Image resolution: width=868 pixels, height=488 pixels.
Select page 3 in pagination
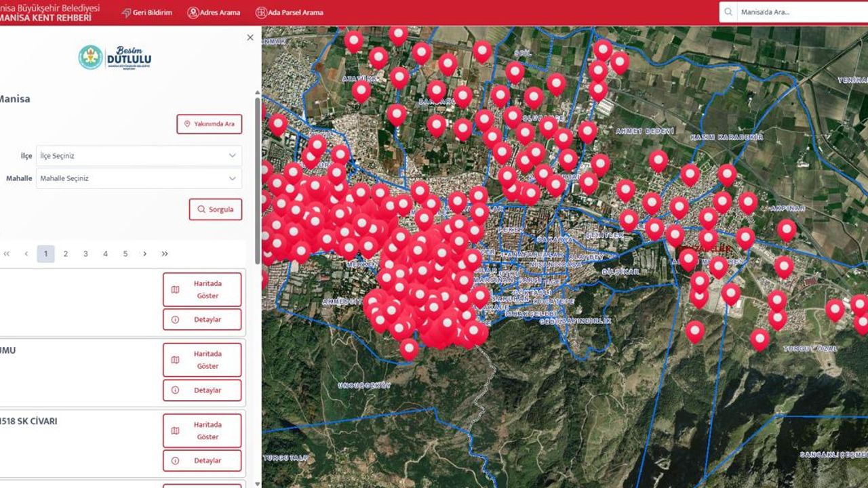tap(85, 254)
